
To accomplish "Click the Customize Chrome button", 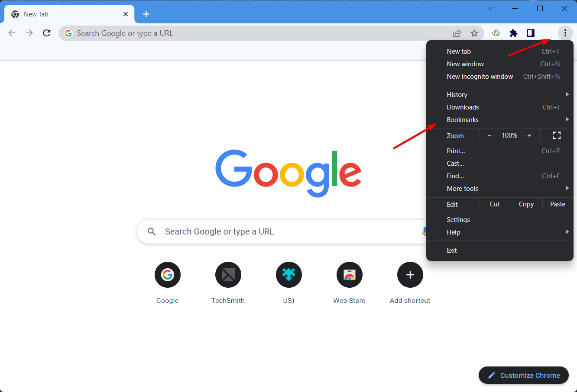I will click(523, 375).
